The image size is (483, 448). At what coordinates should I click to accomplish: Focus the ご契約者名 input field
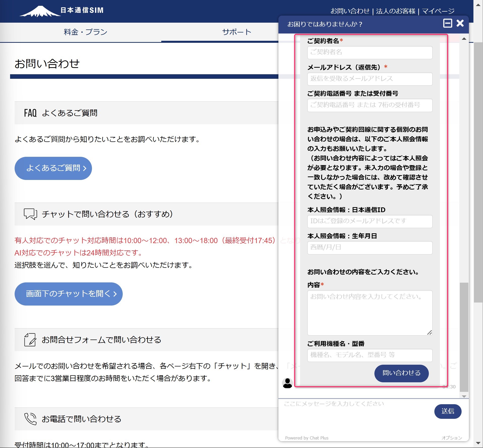pyautogui.click(x=370, y=52)
